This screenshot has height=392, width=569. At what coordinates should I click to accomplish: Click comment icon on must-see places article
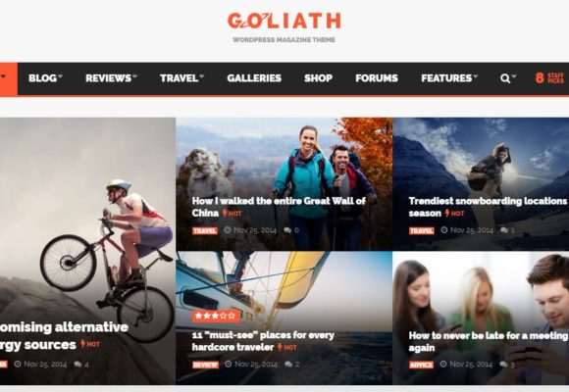click(288, 365)
